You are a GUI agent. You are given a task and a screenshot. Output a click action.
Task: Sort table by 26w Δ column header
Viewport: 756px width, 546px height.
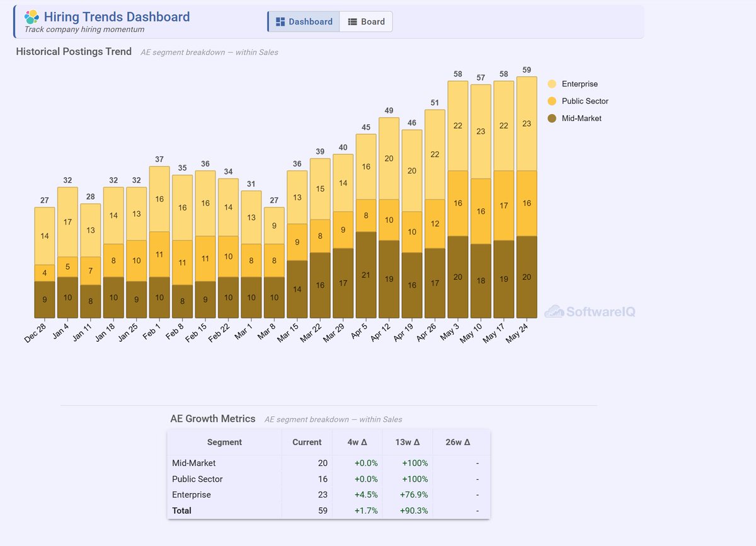pyautogui.click(x=457, y=442)
